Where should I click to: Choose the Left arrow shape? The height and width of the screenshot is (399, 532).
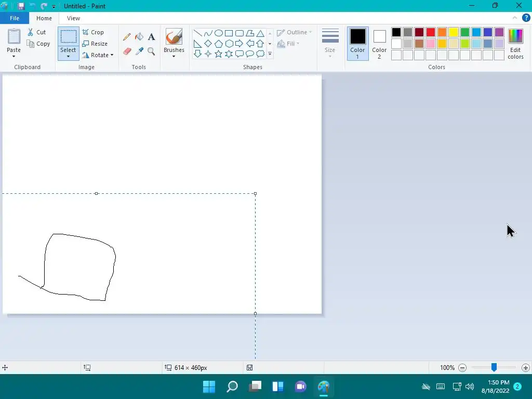click(250, 44)
